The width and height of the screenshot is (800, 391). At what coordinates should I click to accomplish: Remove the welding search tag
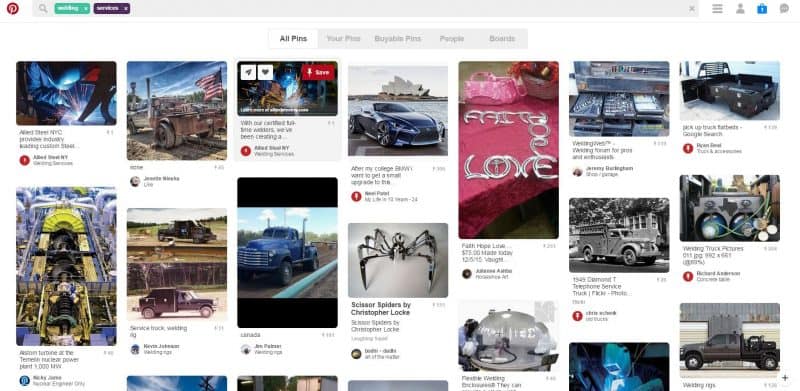click(86, 9)
